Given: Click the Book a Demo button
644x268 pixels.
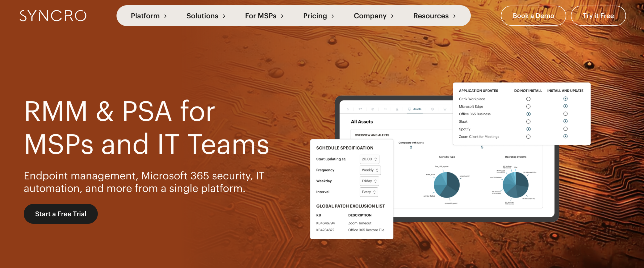Looking at the screenshot, I should pyautogui.click(x=533, y=16).
